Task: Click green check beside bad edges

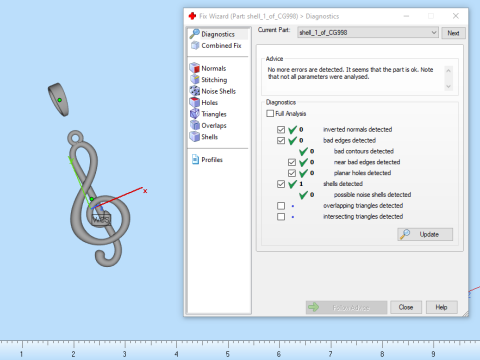Action: coord(293,140)
